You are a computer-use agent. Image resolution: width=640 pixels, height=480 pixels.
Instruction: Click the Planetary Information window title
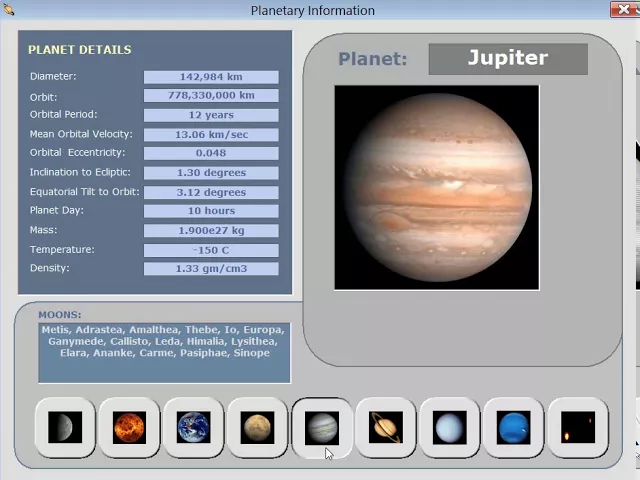313,11
